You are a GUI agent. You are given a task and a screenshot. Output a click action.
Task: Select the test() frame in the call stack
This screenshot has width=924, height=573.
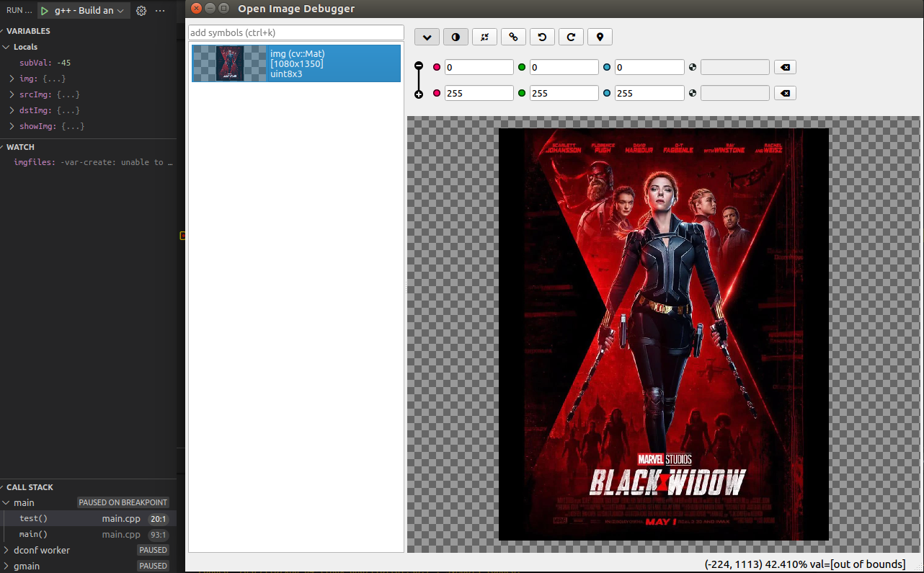pyautogui.click(x=32, y=518)
